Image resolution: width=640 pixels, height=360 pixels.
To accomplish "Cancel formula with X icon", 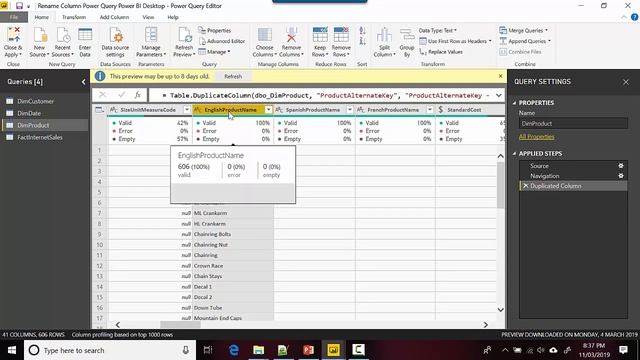I will point(102,95).
